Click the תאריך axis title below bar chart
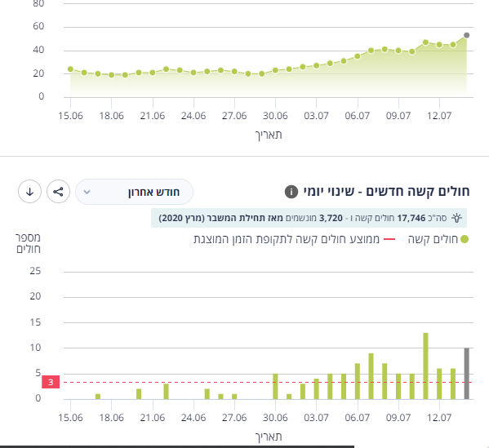489x448 pixels. pyautogui.click(x=269, y=437)
